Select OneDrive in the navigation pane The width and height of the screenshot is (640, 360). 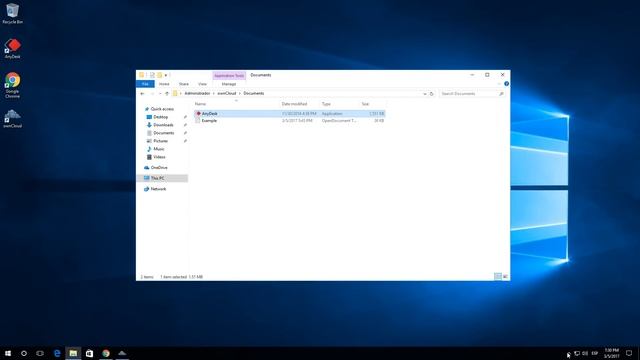pyautogui.click(x=159, y=168)
